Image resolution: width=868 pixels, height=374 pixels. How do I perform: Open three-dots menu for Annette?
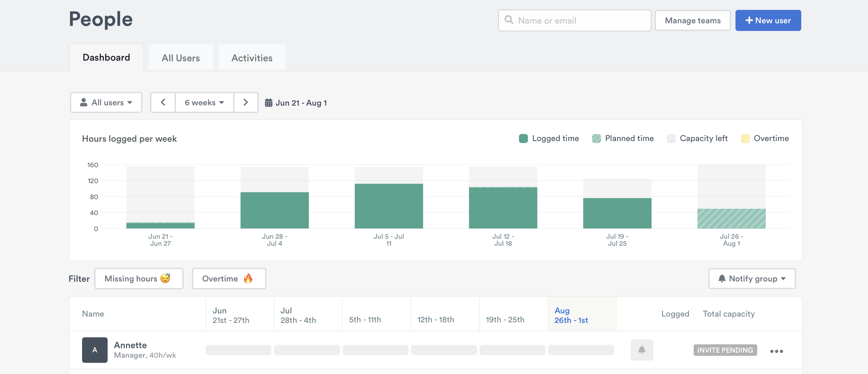coord(776,351)
